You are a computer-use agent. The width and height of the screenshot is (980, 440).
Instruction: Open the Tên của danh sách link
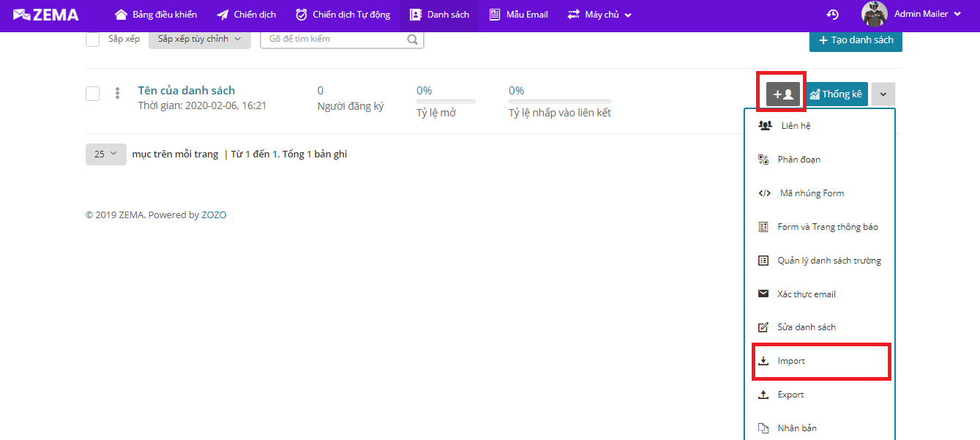[187, 91]
